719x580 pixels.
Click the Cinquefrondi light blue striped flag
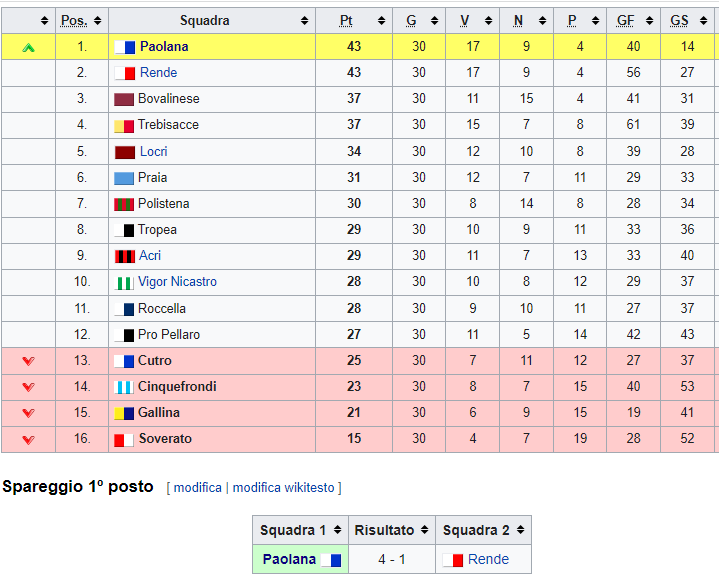124,387
